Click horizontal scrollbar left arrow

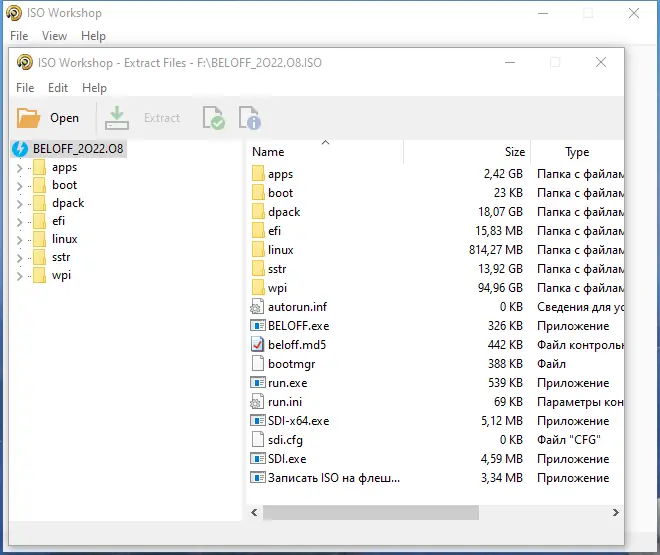pyautogui.click(x=254, y=513)
